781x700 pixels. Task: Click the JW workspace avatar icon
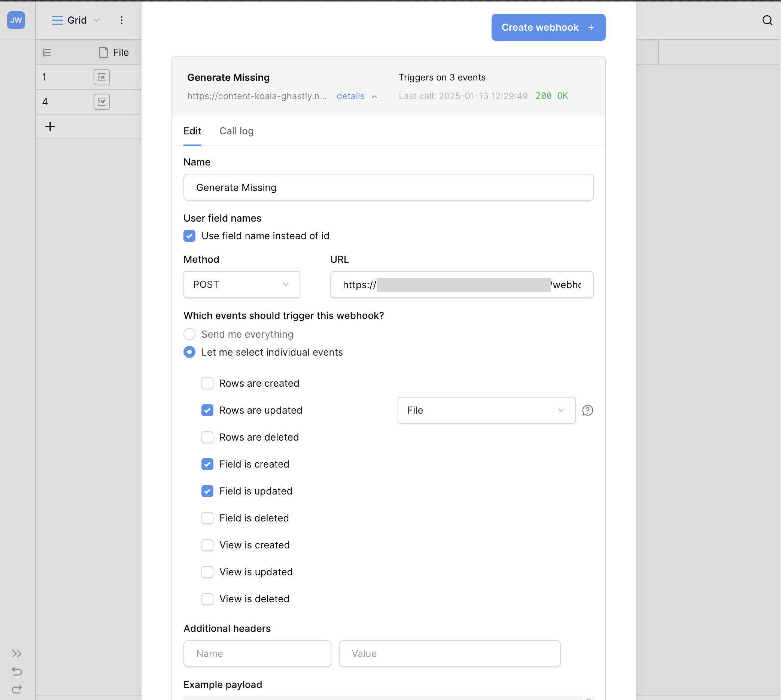click(16, 20)
